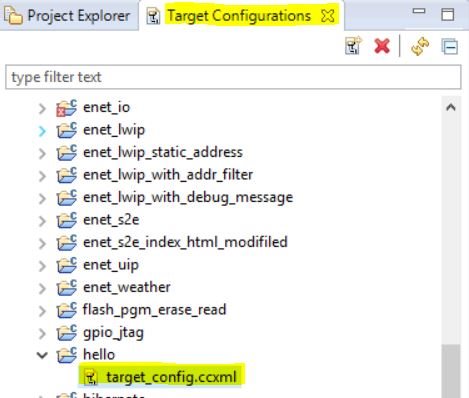Expand the enet_lwip project
469x398 pixels.
(42, 131)
